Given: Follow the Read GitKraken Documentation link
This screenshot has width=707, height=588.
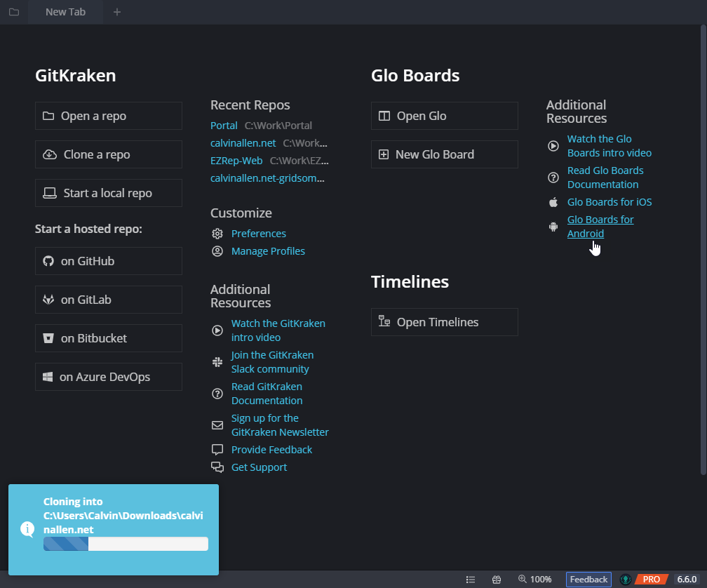Looking at the screenshot, I should [x=267, y=394].
